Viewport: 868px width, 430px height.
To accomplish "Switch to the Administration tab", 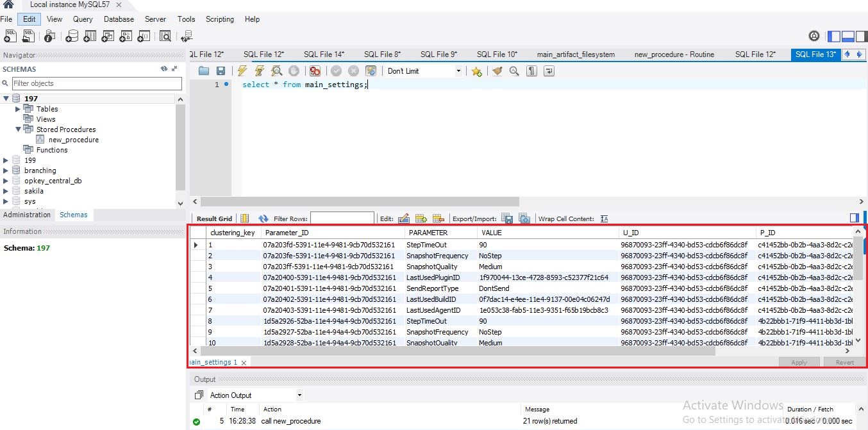I will (x=27, y=215).
